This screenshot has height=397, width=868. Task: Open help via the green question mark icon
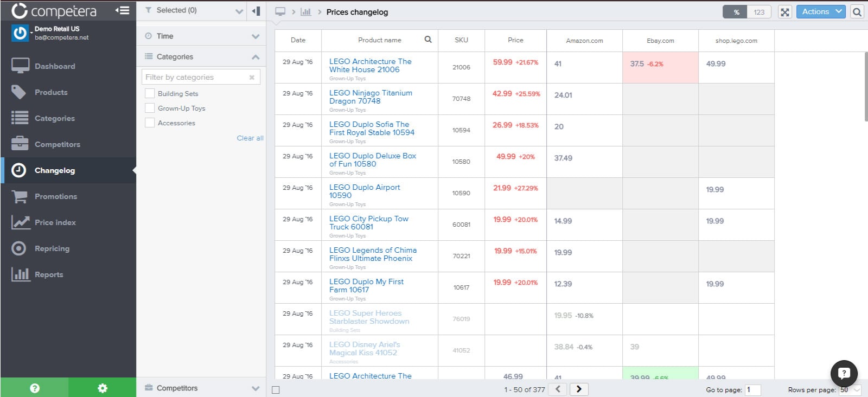(35, 388)
